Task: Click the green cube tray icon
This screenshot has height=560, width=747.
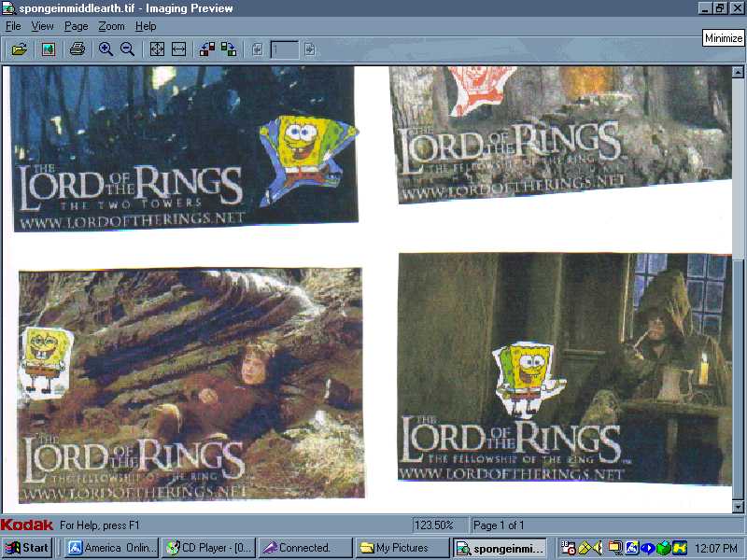Action: point(663,548)
